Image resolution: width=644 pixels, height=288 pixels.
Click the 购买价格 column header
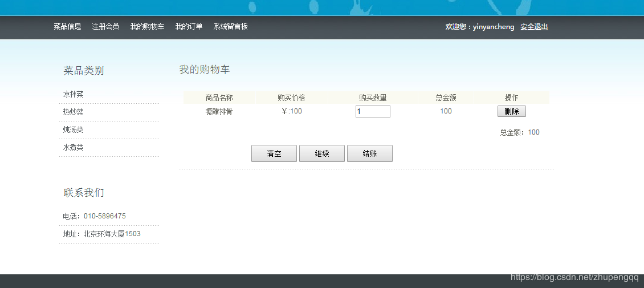click(292, 98)
